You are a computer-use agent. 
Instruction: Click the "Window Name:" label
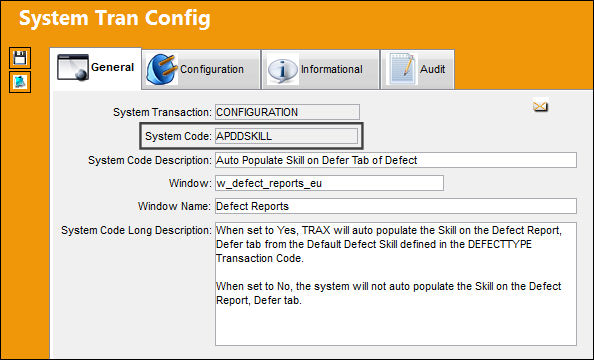pyautogui.click(x=174, y=206)
